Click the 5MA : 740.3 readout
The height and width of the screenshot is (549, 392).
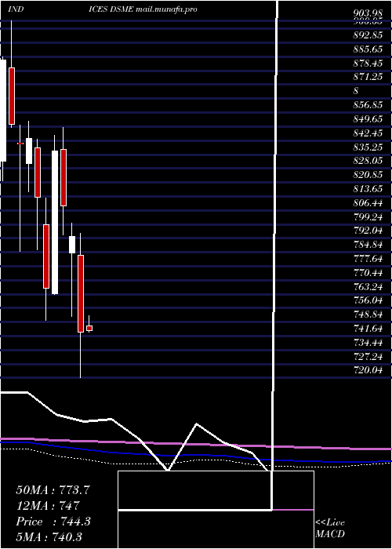point(49,536)
